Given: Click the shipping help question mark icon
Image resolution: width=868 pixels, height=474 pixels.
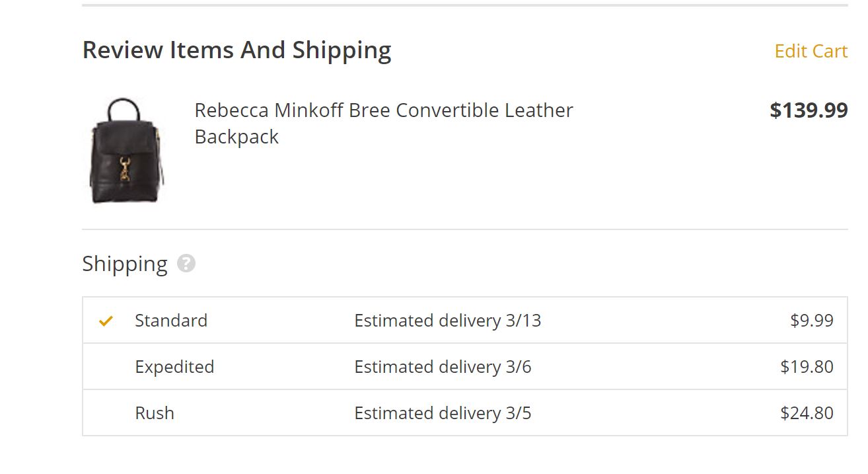Looking at the screenshot, I should pyautogui.click(x=186, y=264).
